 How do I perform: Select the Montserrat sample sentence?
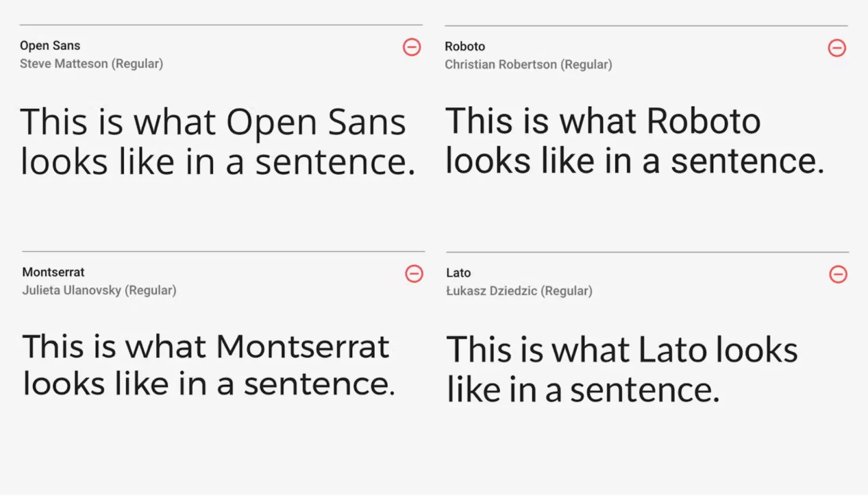[x=208, y=365]
